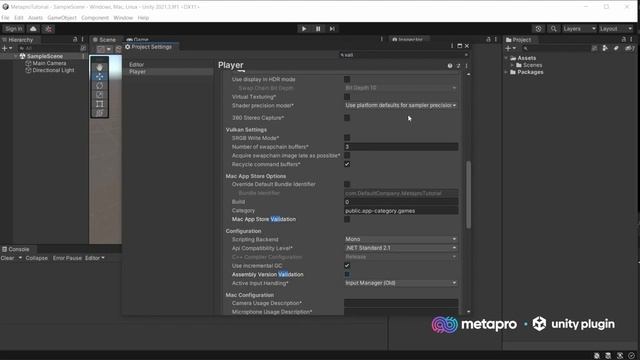Screen dimensions: 640x360
Task: Open the Edit menu
Action: [x=19, y=18]
